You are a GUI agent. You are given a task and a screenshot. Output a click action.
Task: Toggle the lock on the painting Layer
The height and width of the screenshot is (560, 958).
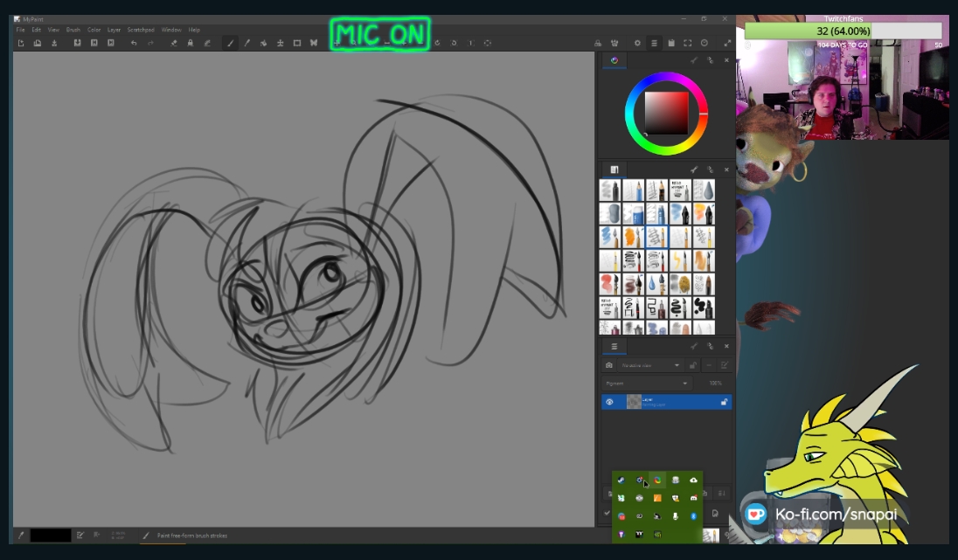[x=724, y=402]
